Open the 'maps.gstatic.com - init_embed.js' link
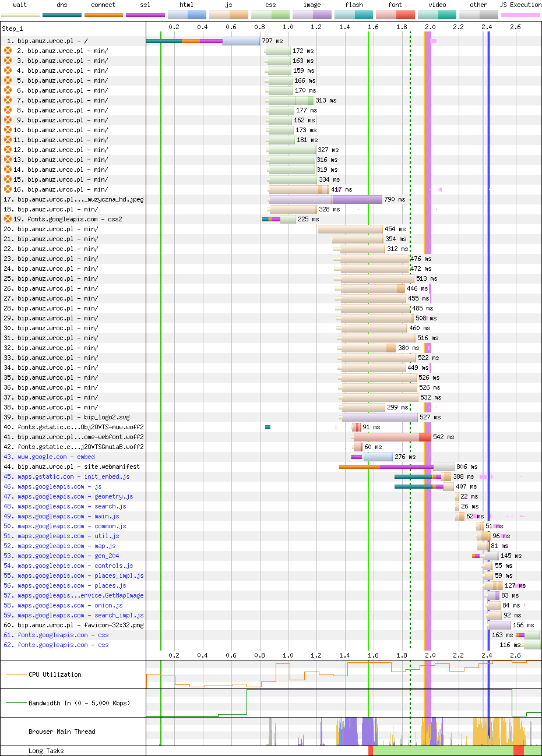Viewport: 542px width, 756px height. [x=66, y=476]
